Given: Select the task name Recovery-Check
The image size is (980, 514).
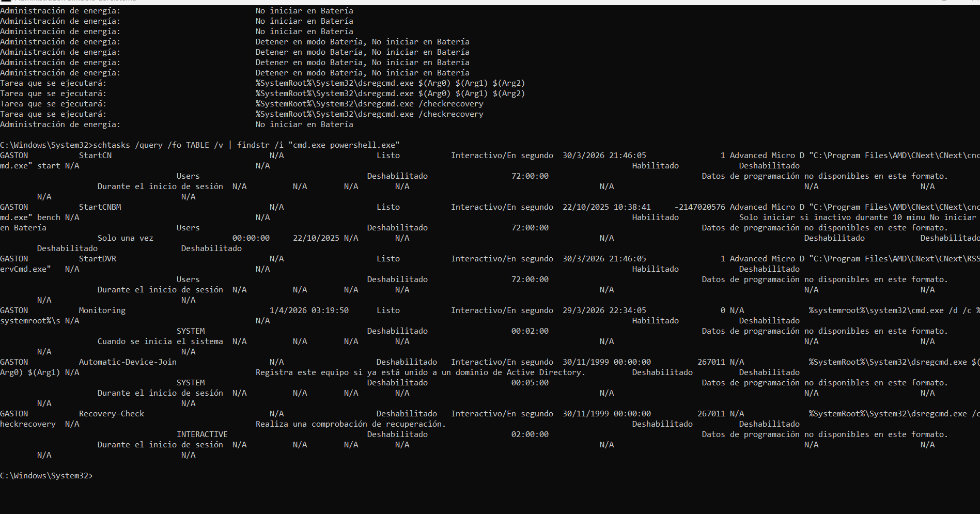Looking at the screenshot, I should pos(111,414).
